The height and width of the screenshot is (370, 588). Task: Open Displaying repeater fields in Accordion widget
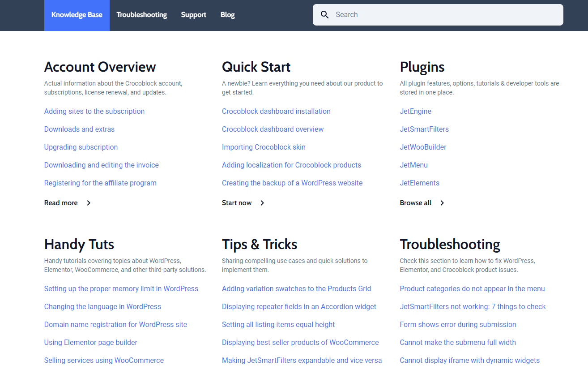(299, 306)
